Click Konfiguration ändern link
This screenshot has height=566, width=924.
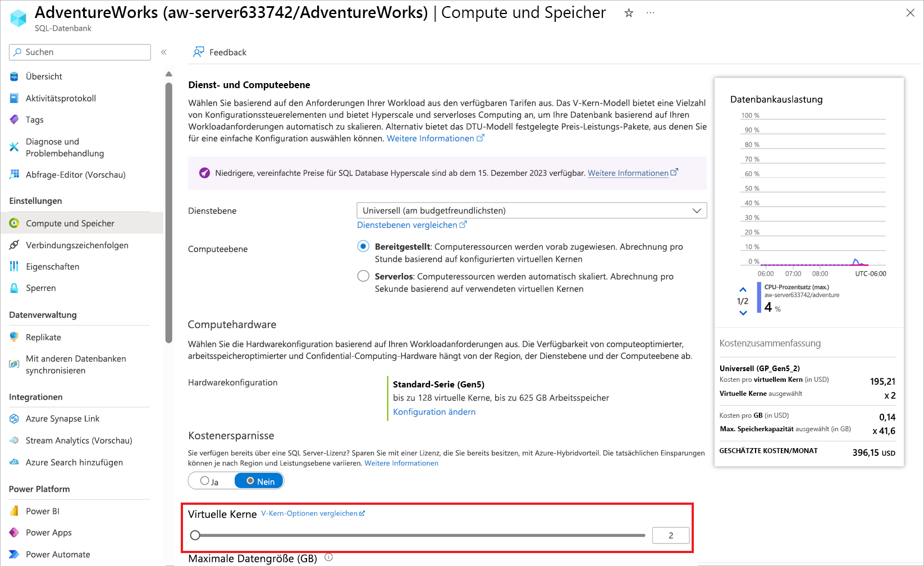click(x=434, y=412)
